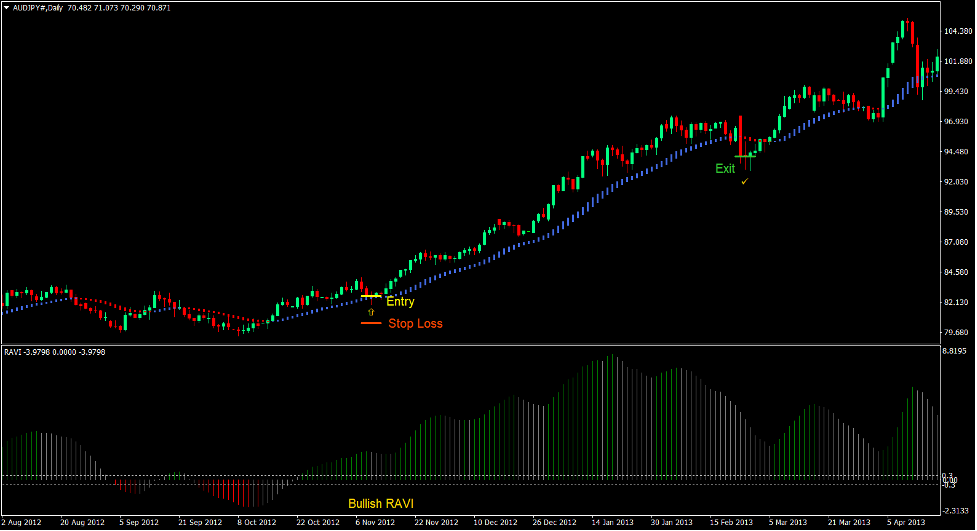The height and width of the screenshot is (531, 977).
Task: Click the 26 Dec 2012 date label
Action: (x=555, y=522)
